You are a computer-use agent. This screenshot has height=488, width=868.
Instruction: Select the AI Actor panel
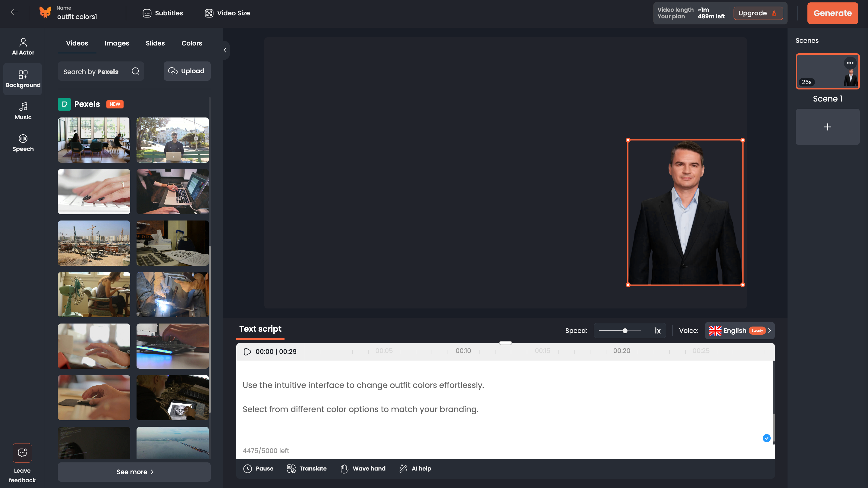(23, 45)
